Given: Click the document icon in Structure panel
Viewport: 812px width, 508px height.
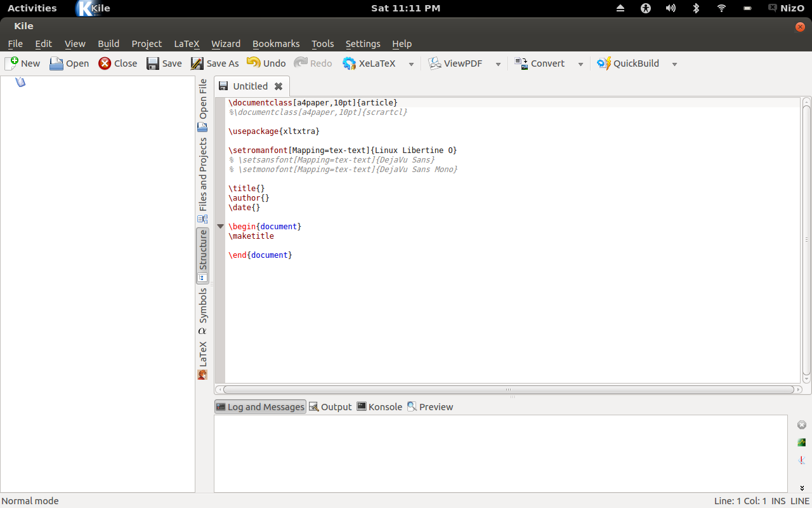Looking at the screenshot, I should (20, 82).
